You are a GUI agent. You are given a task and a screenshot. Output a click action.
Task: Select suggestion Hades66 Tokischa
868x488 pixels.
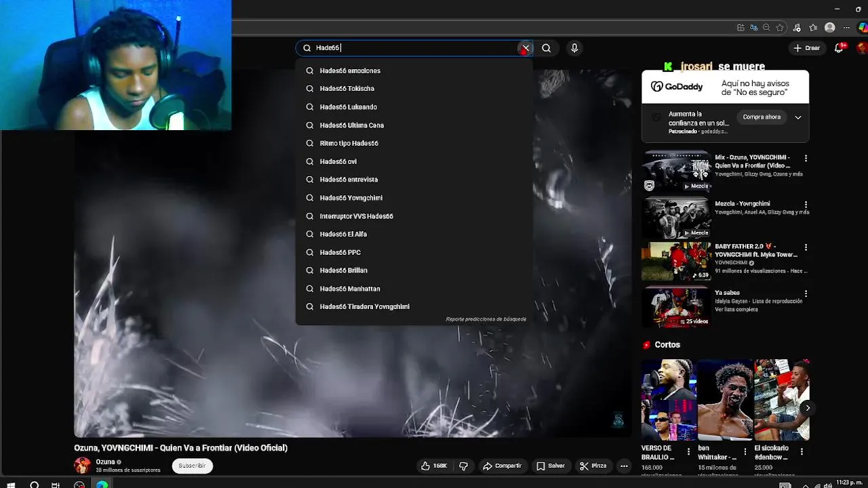tap(414, 89)
